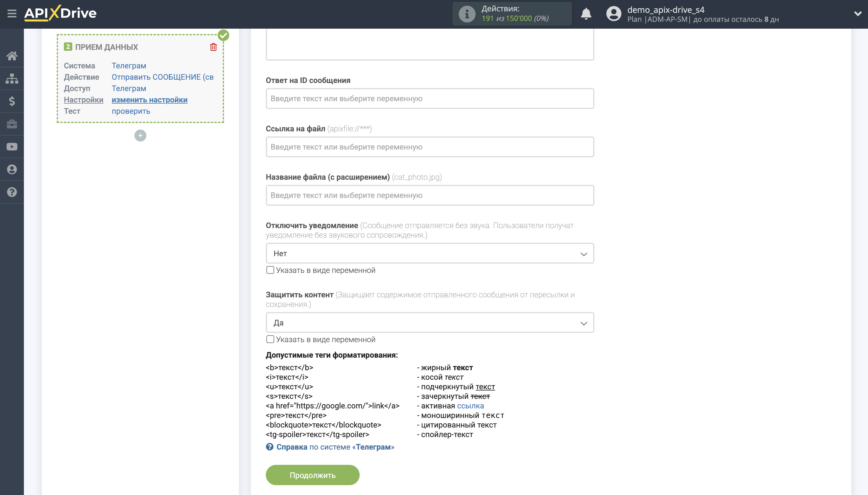Image resolution: width=868 pixels, height=495 pixels.
Task: Click the home icon in sidebar
Action: click(x=12, y=56)
